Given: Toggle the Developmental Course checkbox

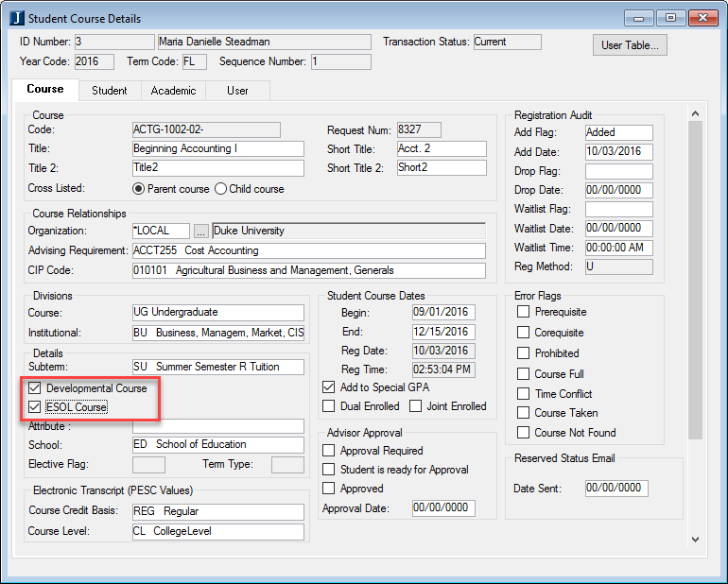Looking at the screenshot, I should [35, 388].
